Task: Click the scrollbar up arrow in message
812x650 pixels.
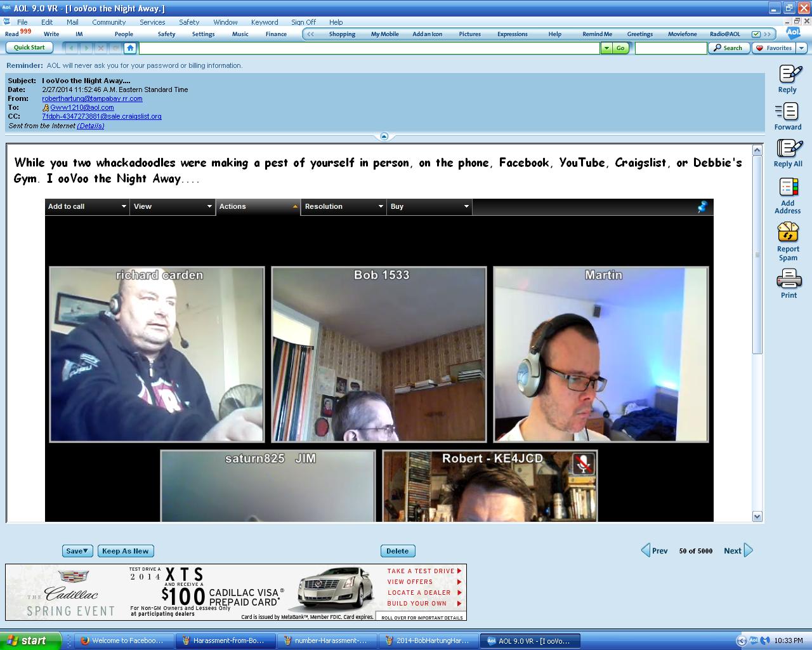Action: [757, 150]
